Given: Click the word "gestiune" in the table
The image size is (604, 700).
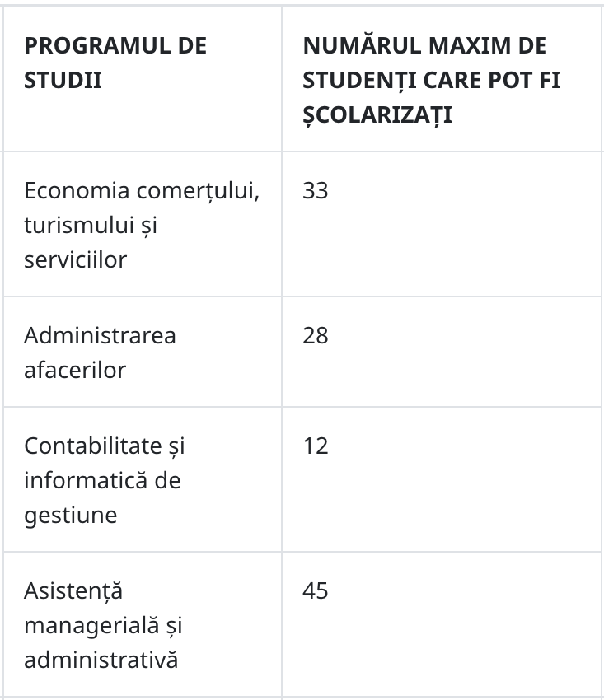Looking at the screenshot, I should tap(71, 516).
